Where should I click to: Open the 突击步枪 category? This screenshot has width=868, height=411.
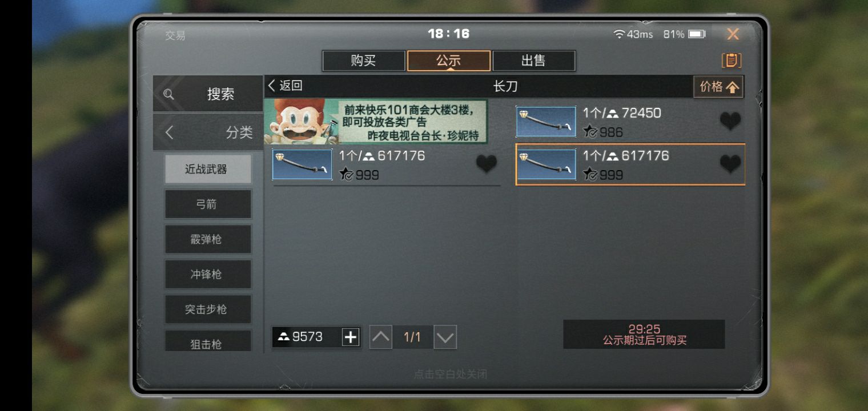[x=208, y=309]
